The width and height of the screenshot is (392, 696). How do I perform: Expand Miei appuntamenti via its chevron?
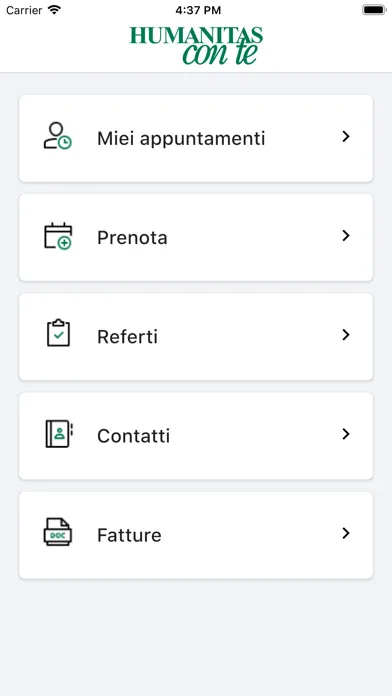[346, 137]
